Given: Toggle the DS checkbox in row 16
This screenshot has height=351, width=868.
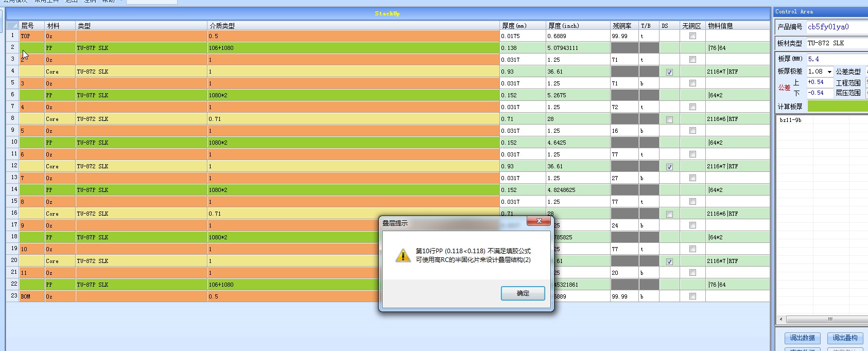Looking at the screenshot, I should point(669,214).
